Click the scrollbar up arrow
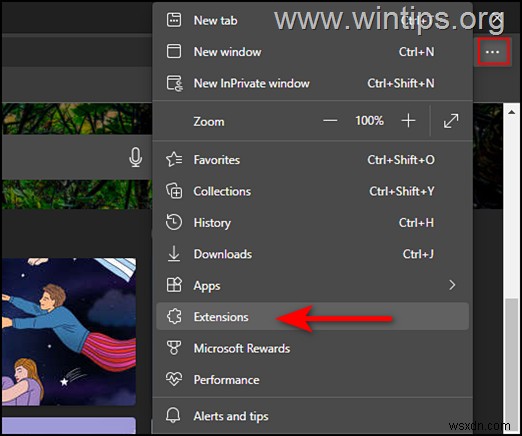 click(511, 112)
